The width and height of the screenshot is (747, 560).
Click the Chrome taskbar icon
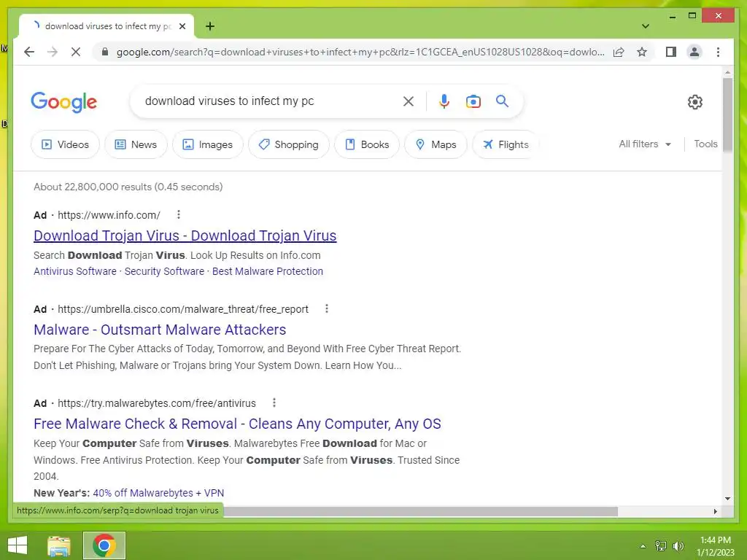tap(104, 545)
